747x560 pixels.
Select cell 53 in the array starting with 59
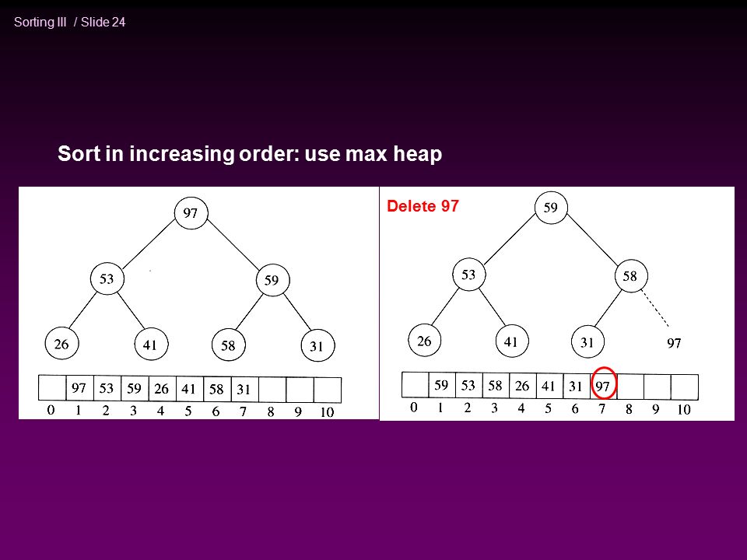468,385
